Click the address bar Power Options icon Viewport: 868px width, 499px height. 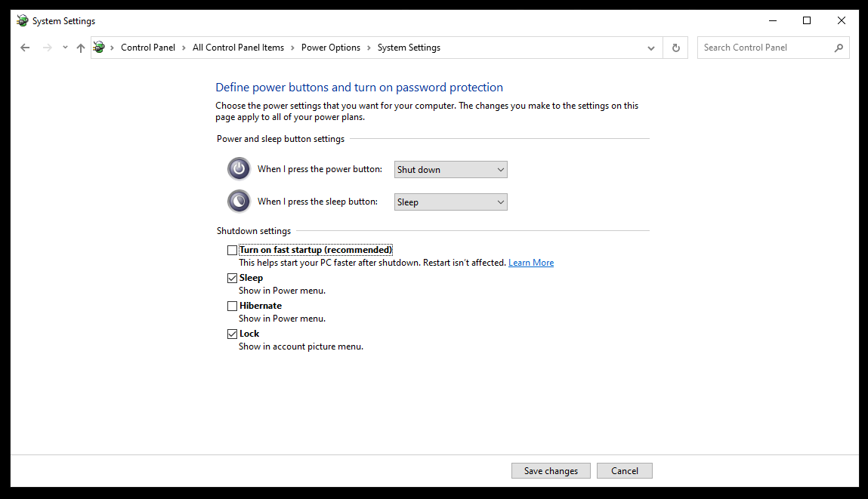pyautogui.click(x=99, y=47)
